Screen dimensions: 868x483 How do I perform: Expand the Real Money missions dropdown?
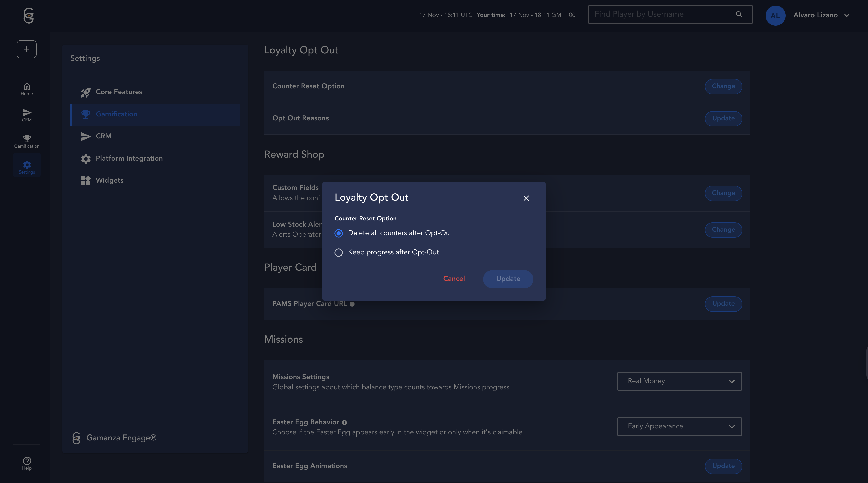(679, 381)
